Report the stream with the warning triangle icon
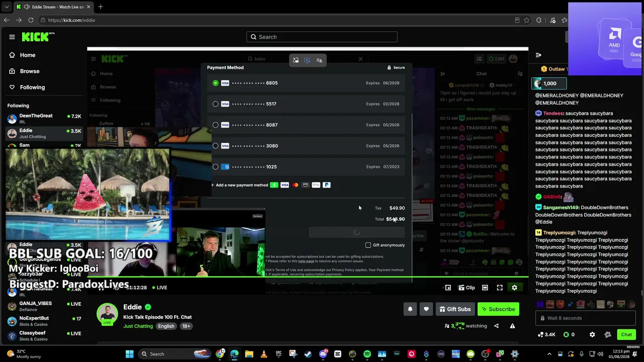The width and height of the screenshot is (644, 362). (512, 326)
